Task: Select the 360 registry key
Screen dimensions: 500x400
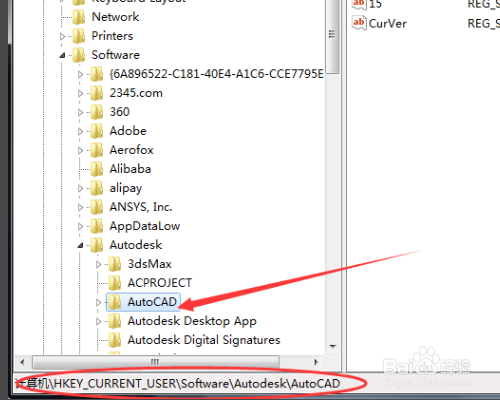Action: 119,112
